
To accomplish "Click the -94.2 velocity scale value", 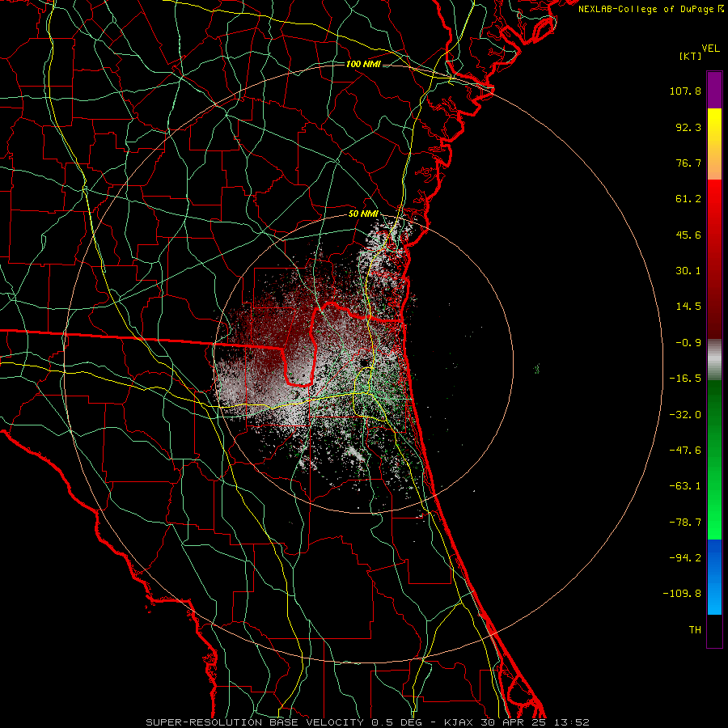I will click(685, 558).
